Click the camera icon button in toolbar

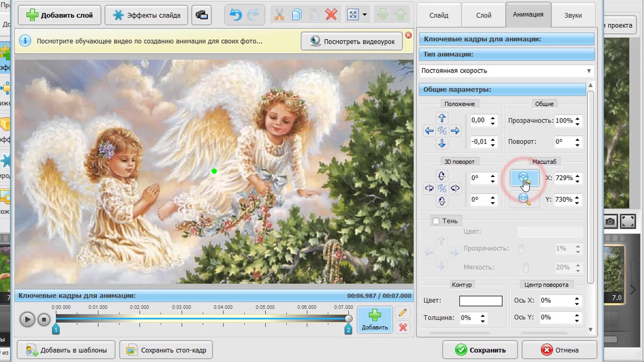tap(202, 15)
